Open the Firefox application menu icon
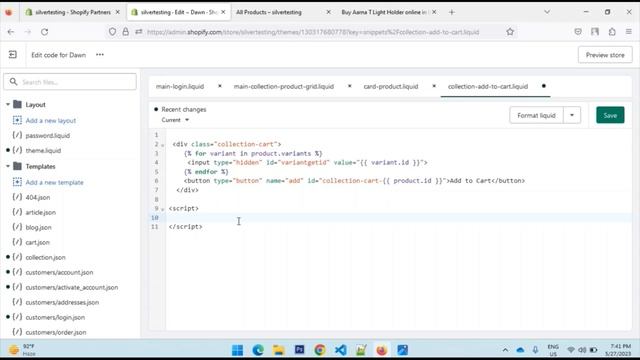 tap(629, 32)
